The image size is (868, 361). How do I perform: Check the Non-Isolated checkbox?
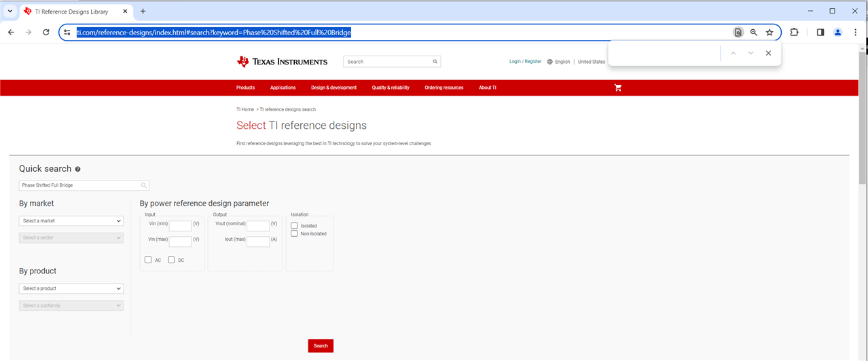tap(294, 233)
